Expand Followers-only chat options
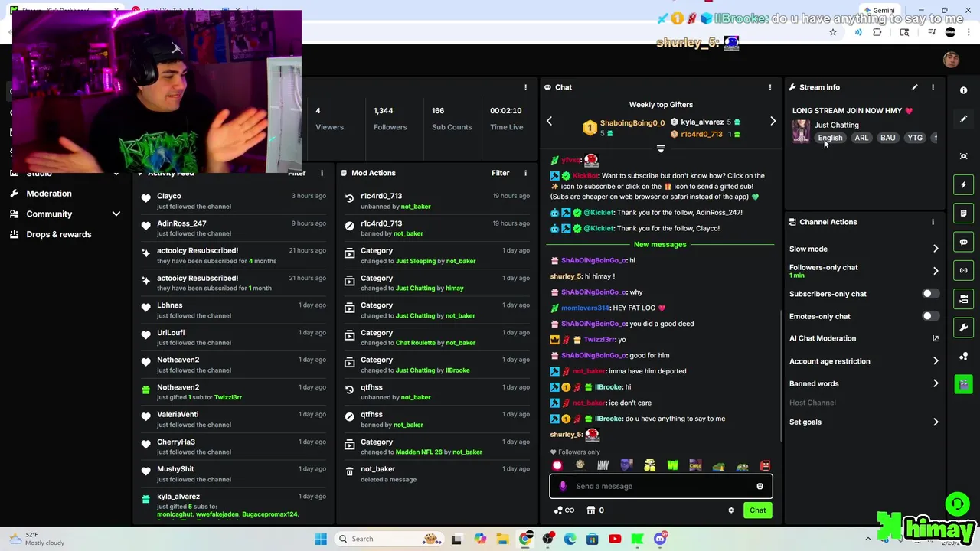This screenshot has height=551, width=980. (x=936, y=271)
